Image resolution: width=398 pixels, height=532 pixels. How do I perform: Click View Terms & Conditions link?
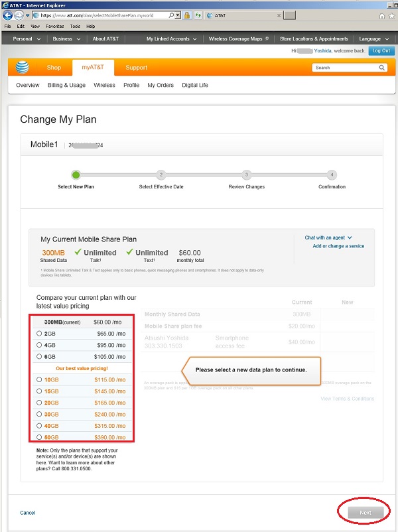348,399
